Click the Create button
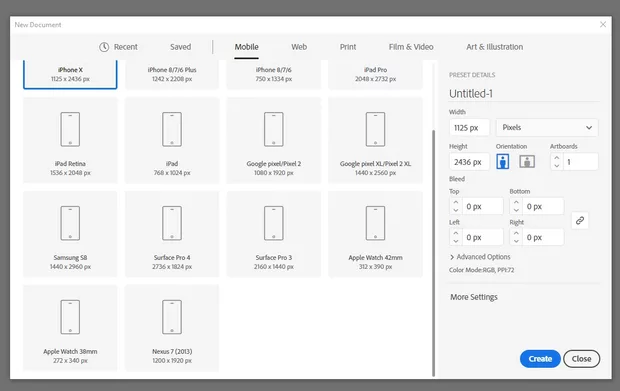 coord(540,359)
